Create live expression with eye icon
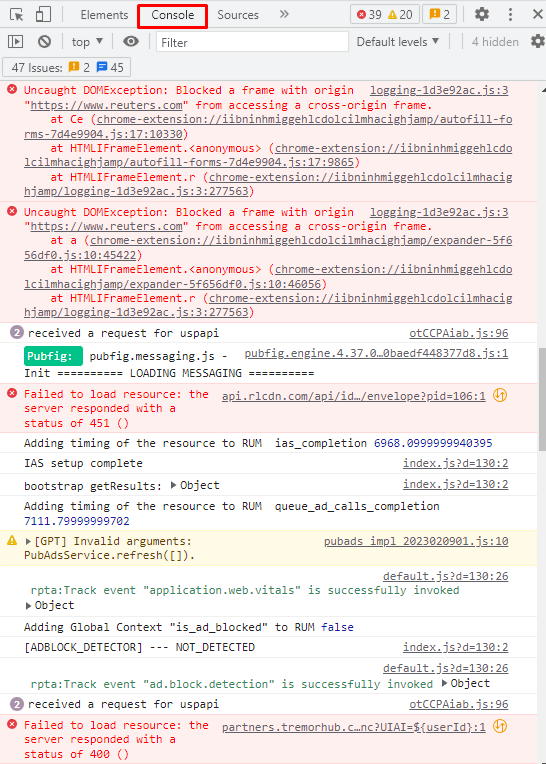Screen dimensions: 546x764 point(131,42)
